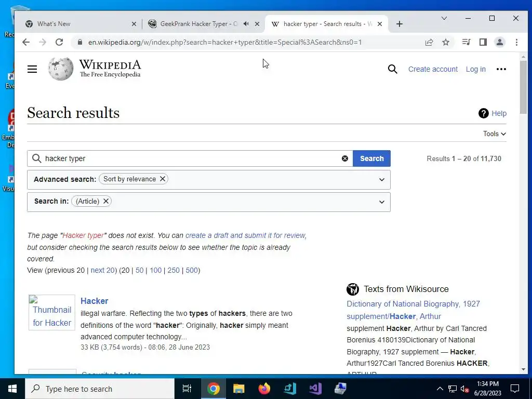This screenshot has height=399, width=532.
Task: Mute the GeekPrank tab via speaker icon
Action: (x=246, y=24)
